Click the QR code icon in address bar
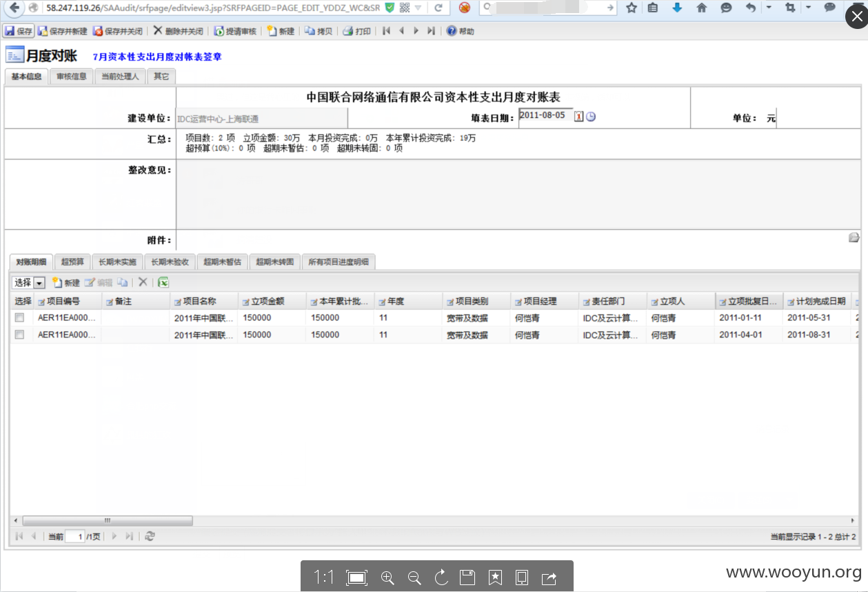Screen dimensions: 868x592 click(x=405, y=8)
